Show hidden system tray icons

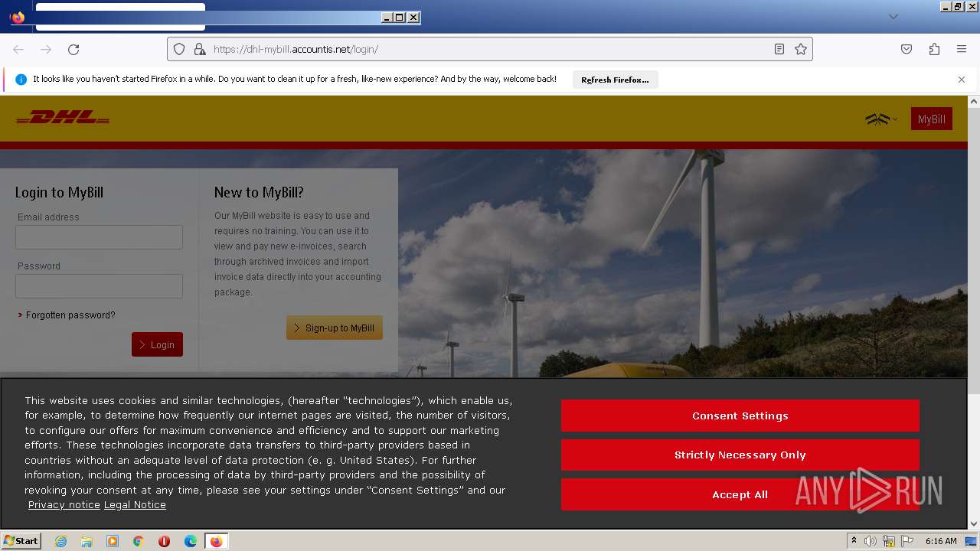click(854, 541)
